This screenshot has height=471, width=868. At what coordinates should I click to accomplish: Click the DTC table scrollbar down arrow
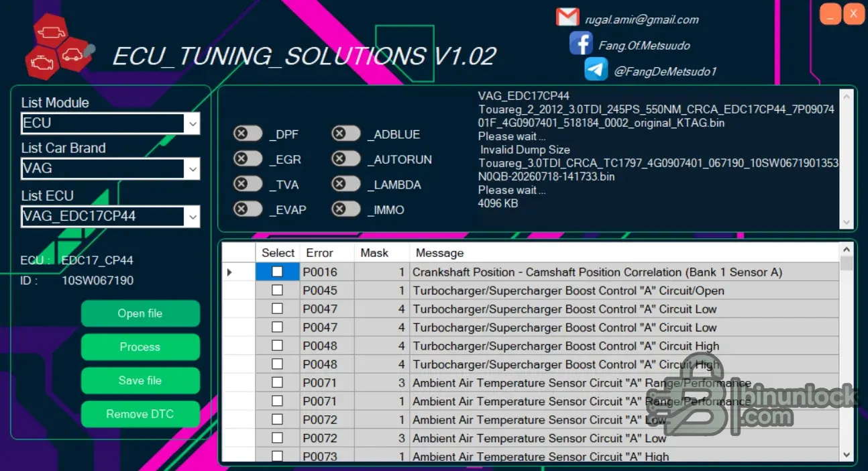[x=847, y=456]
